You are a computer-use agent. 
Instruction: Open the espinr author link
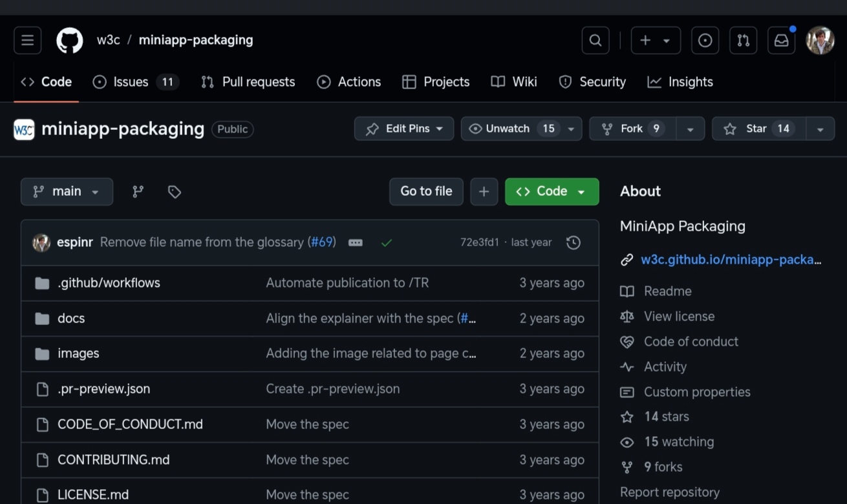(x=75, y=242)
